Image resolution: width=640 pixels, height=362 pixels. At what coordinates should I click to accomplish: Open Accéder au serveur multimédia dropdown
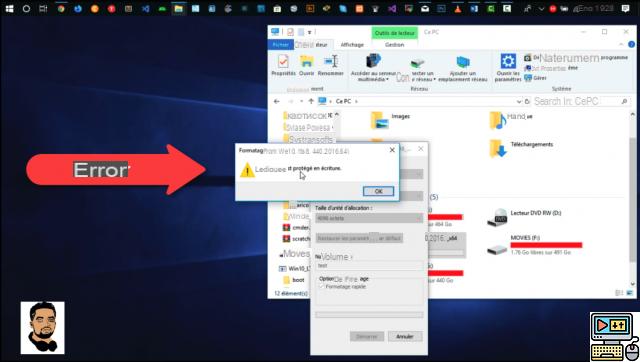(373, 67)
